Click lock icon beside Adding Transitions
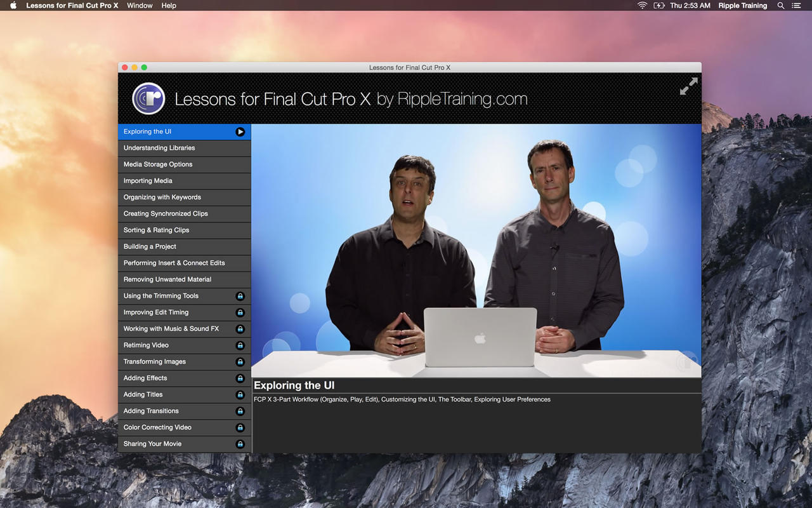 [x=240, y=411]
